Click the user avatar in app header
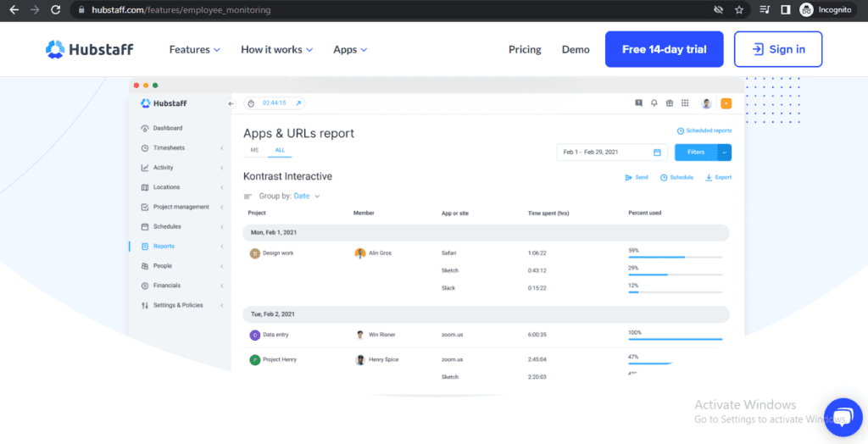The height and width of the screenshot is (444, 868). 706,103
